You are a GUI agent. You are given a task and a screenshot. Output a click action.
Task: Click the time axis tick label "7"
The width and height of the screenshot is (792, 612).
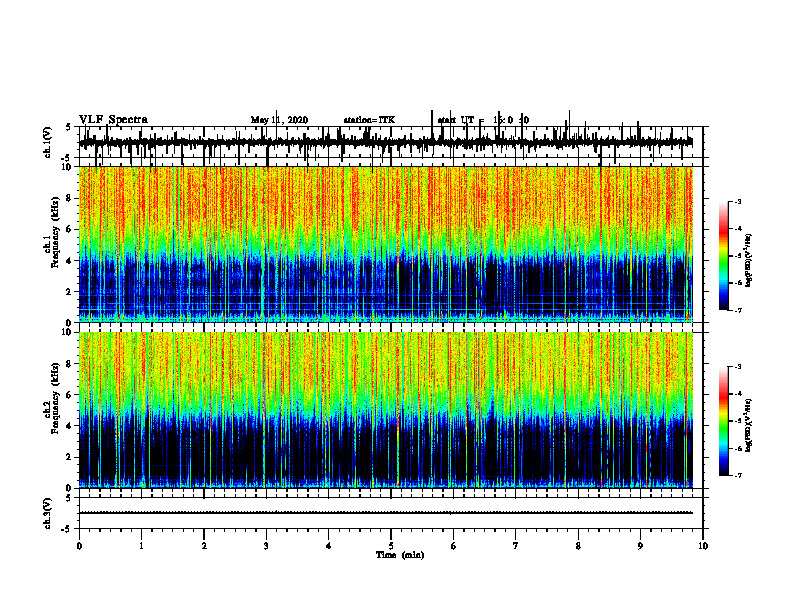click(x=516, y=546)
